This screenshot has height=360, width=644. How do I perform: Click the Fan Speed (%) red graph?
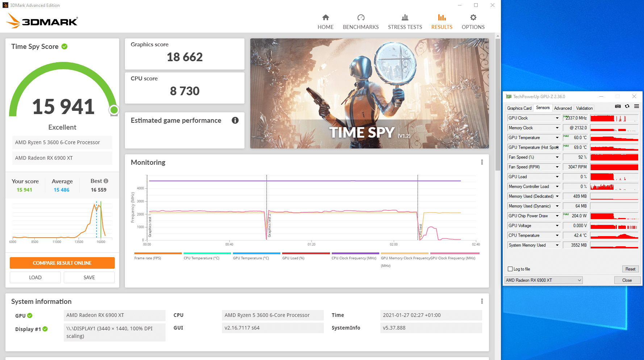(614, 157)
